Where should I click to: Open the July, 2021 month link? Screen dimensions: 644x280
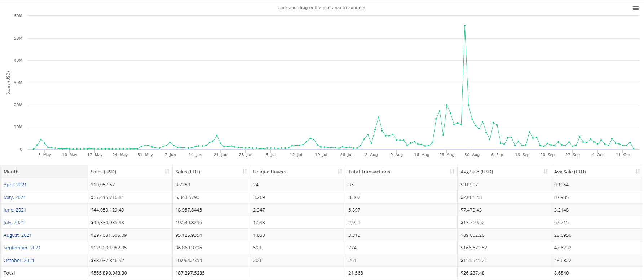14,222
